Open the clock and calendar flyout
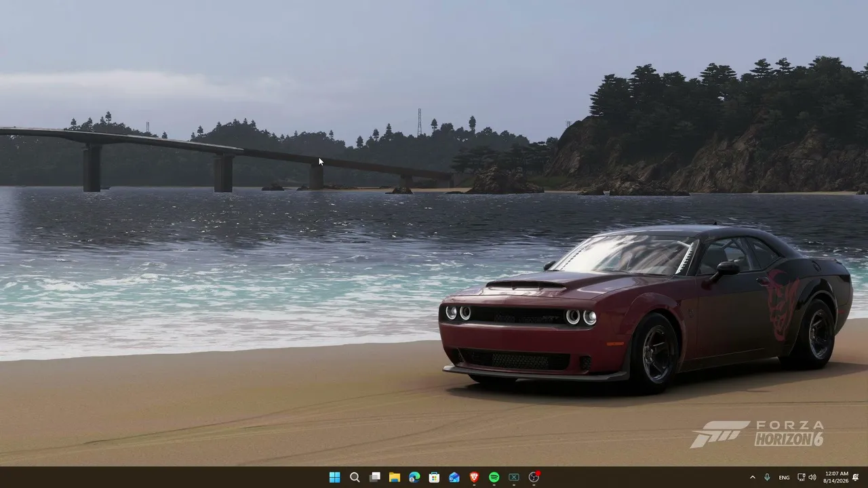868x488 pixels. [836, 477]
